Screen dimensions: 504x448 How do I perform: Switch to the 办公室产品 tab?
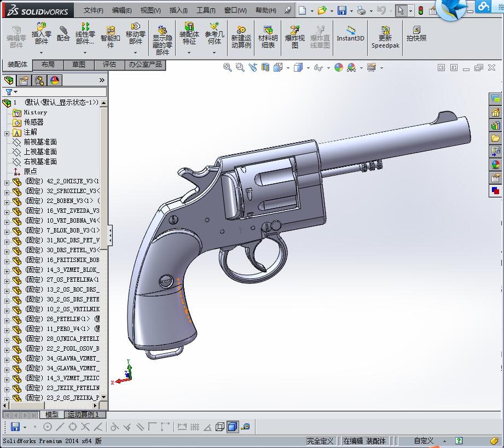click(145, 65)
